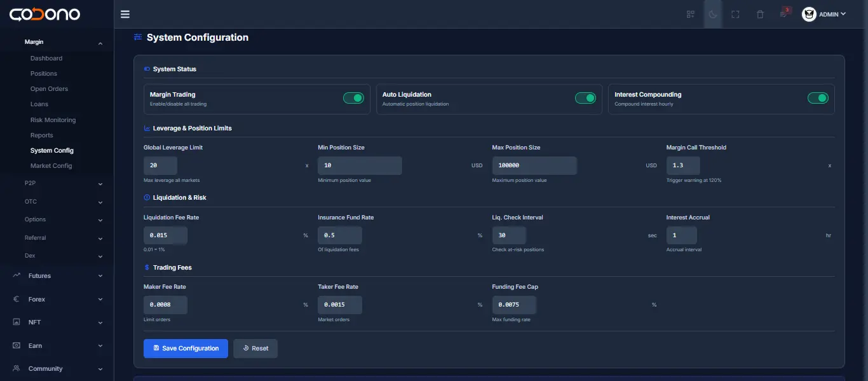Open notifications with the badge icon
The width and height of the screenshot is (868, 381).
tap(783, 14)
